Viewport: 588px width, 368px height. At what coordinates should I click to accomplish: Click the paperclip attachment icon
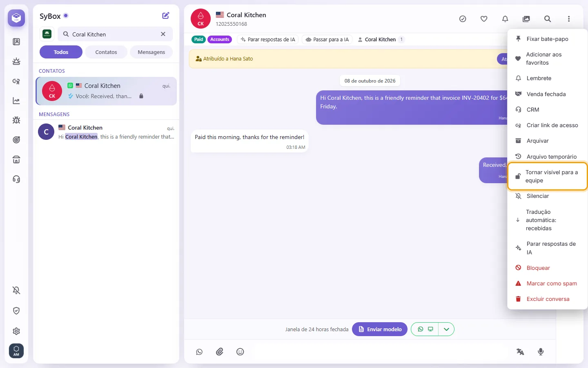coord(220,352)
